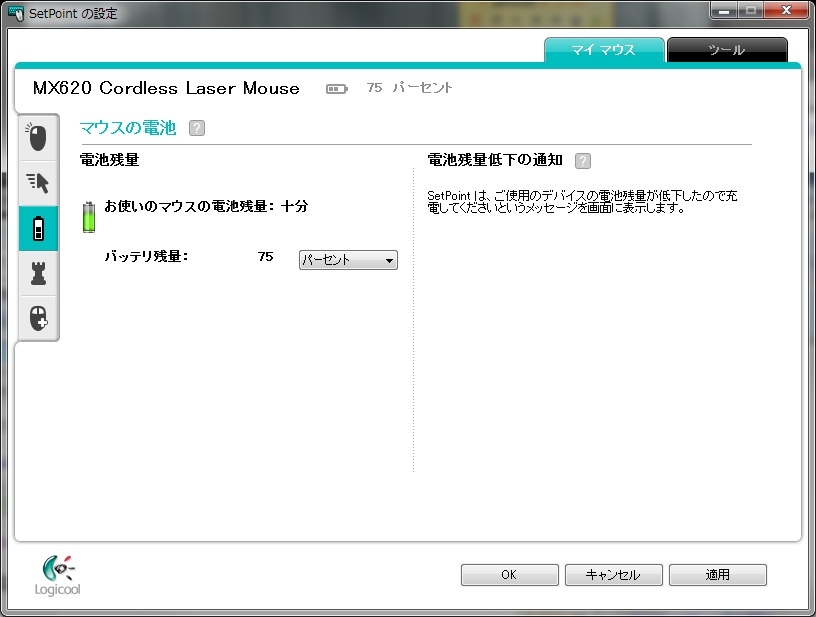Viewport: 816px width, 617px height.
Task: Click the green battery level icon
Action: [x=89, y=217]
